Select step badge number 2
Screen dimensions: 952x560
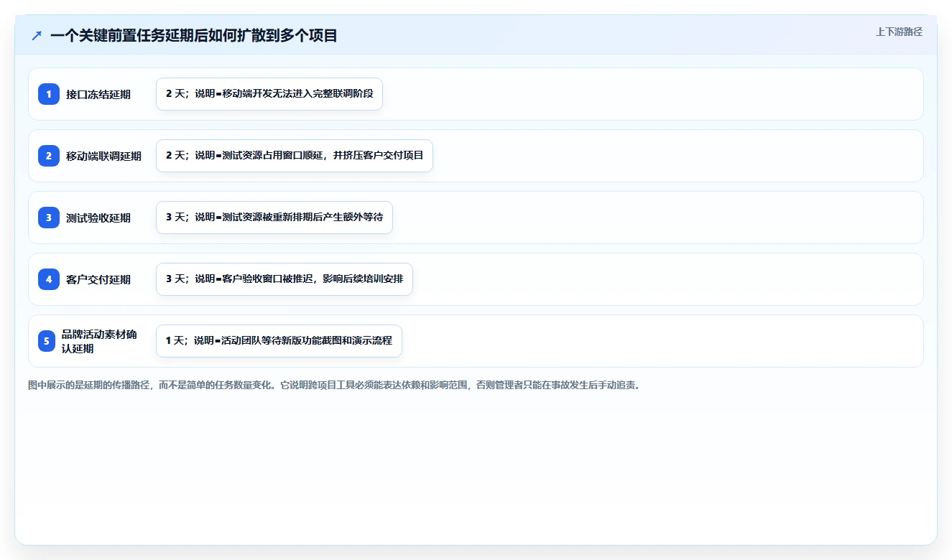pyautogui.click(x=49, y=156)
